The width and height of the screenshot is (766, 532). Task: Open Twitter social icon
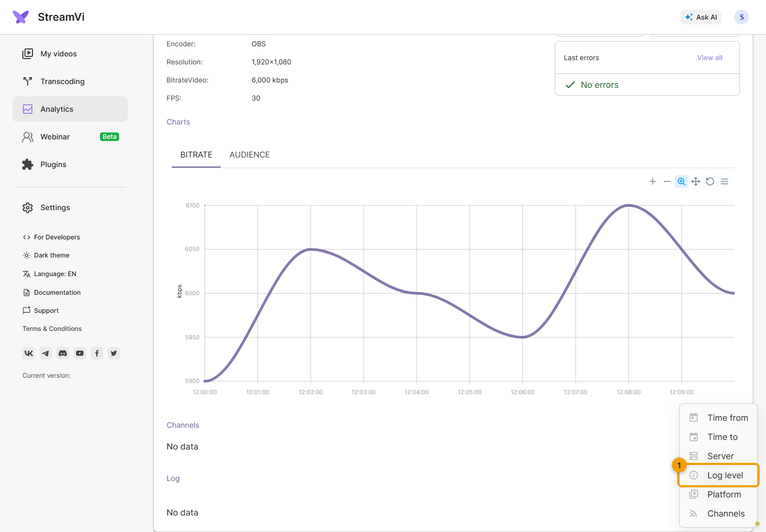pos(114,353)
